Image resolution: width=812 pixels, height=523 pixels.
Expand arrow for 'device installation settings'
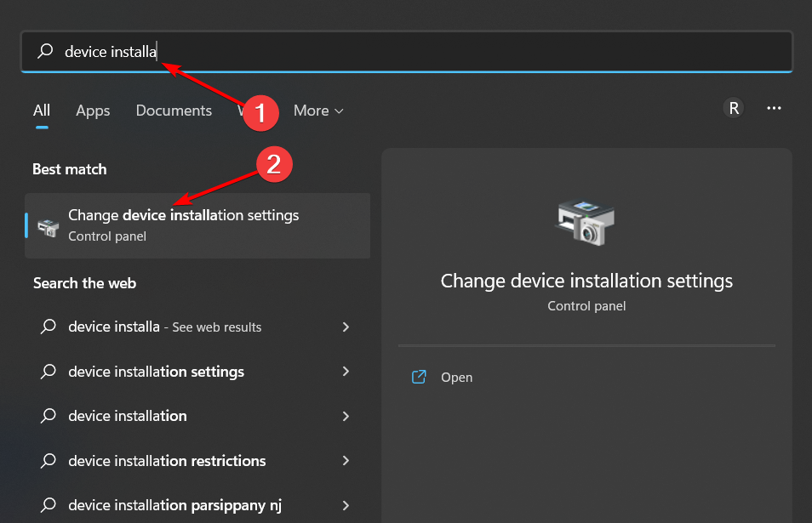[346, 372]
